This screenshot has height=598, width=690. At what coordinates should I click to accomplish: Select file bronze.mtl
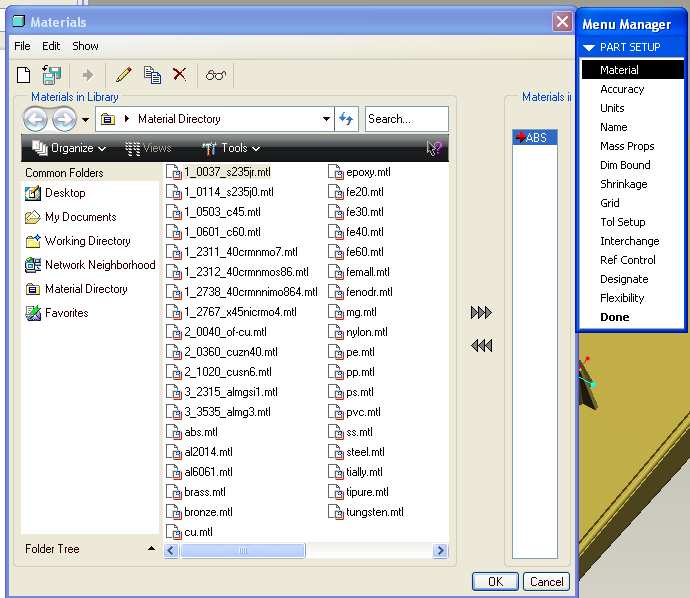point(200,512)
